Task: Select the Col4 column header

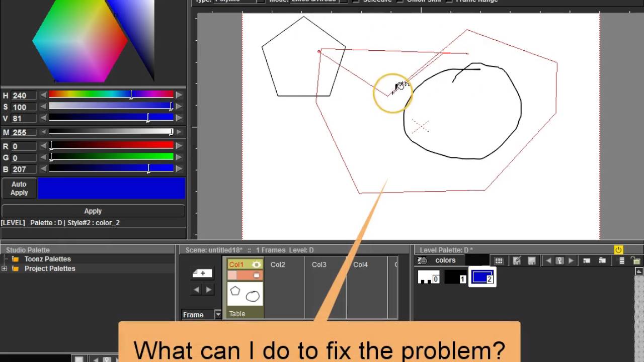Action: 360,264
